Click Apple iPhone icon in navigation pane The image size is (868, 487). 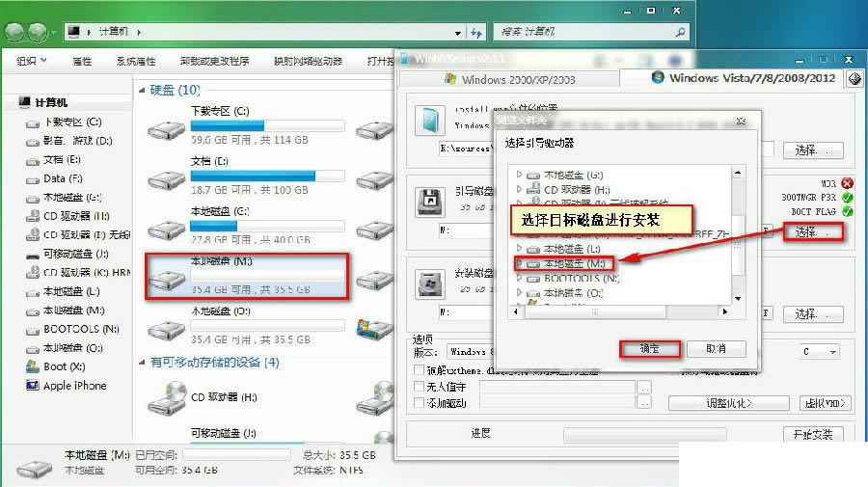click(x=33, y=385)
